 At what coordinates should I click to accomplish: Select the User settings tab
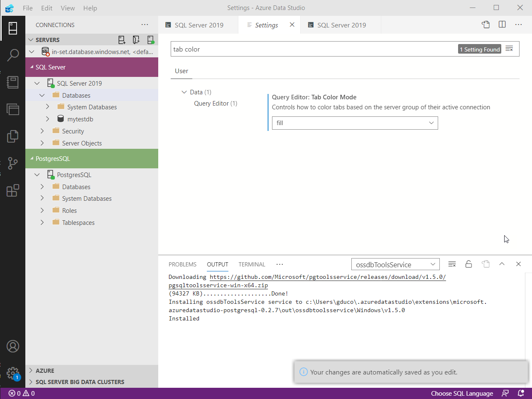[x=181, y=71]
